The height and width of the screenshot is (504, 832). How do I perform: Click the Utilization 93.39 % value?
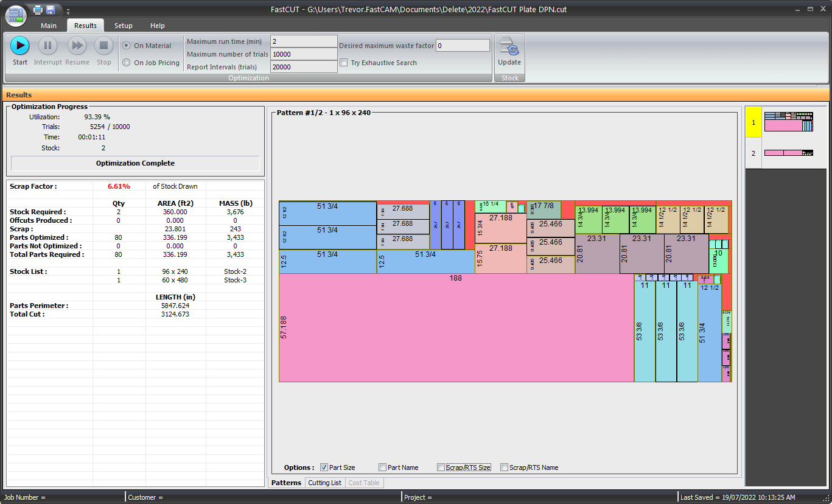(x=97, y=116)
